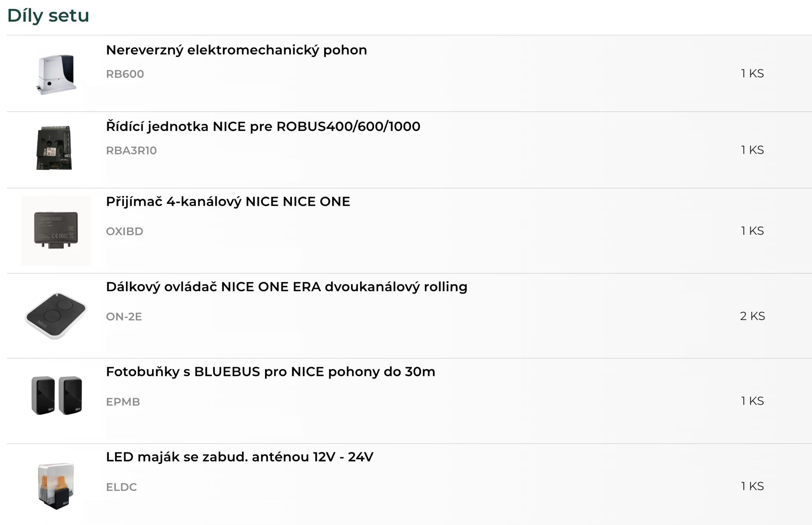
Task: Open Přijímač 4-kanálový NICE NICE ONE link
Action: coord(228,202)
